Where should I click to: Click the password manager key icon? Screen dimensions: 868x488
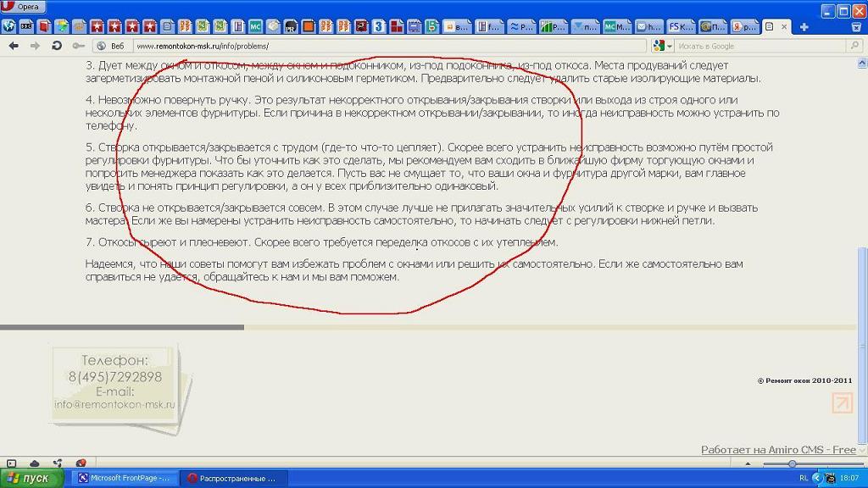(x=78, y=46)
